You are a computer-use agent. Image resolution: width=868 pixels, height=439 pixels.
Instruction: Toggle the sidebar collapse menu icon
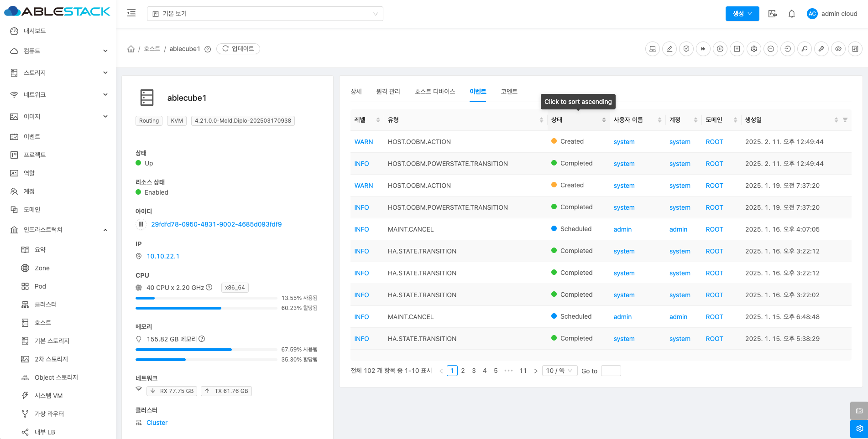(x=131, y=13)
